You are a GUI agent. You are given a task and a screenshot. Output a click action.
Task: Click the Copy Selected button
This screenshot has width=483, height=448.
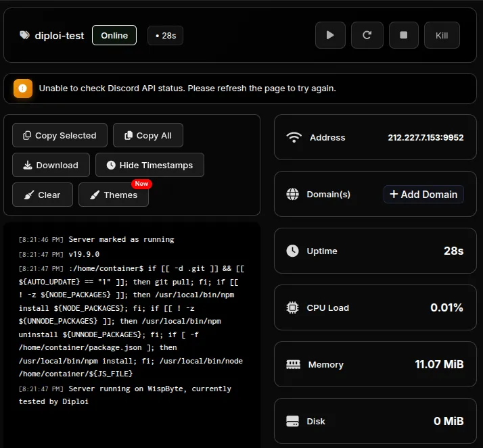(60, 135)
